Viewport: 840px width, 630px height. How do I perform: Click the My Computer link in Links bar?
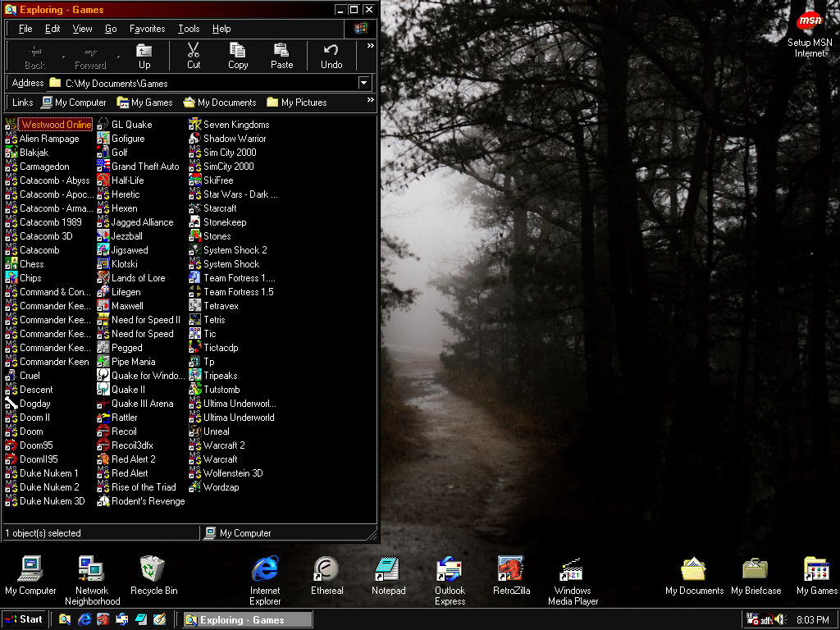point(74,103)
